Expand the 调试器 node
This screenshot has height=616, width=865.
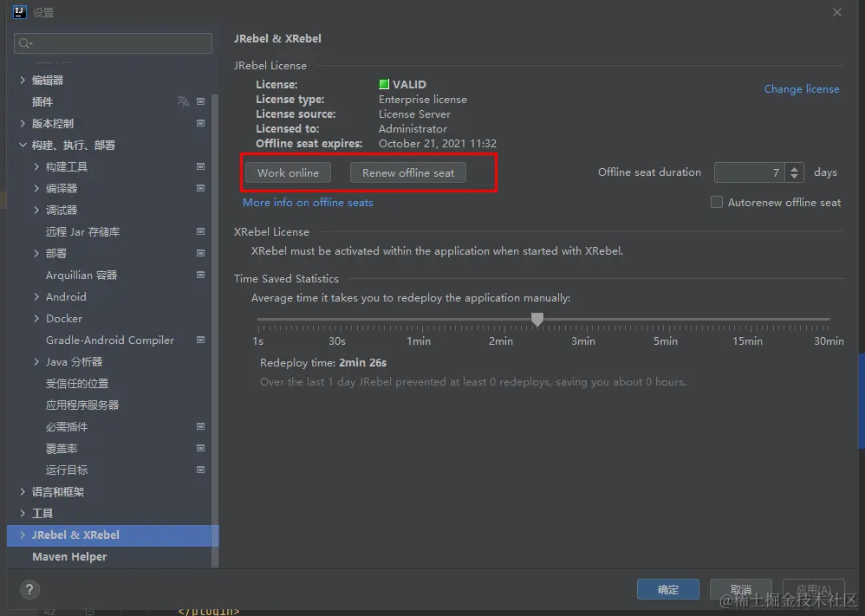[x=36, y=211]
